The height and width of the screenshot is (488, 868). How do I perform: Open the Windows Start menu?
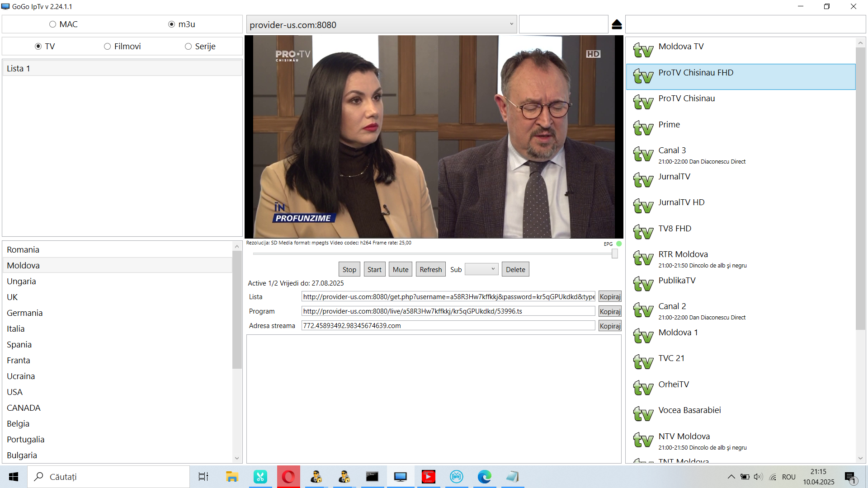coord(14,477)
